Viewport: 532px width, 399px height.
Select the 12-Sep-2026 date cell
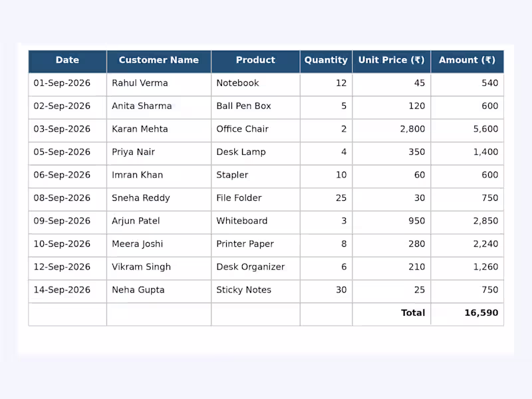(x=68, y=269)
